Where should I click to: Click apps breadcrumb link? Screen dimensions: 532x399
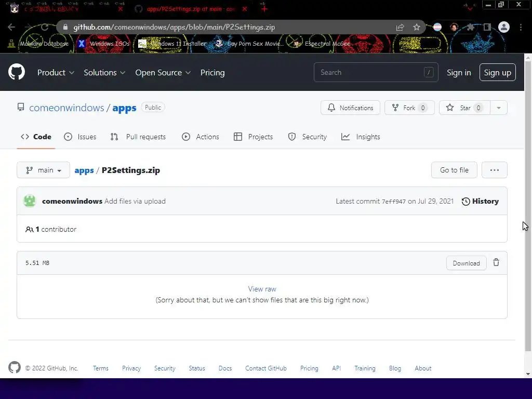point(84,170)
